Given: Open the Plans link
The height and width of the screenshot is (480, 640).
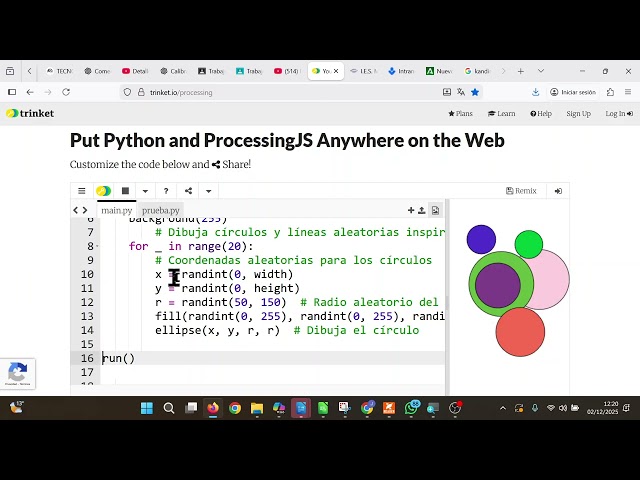Looking at the screenshot, I should click(460, 113).
